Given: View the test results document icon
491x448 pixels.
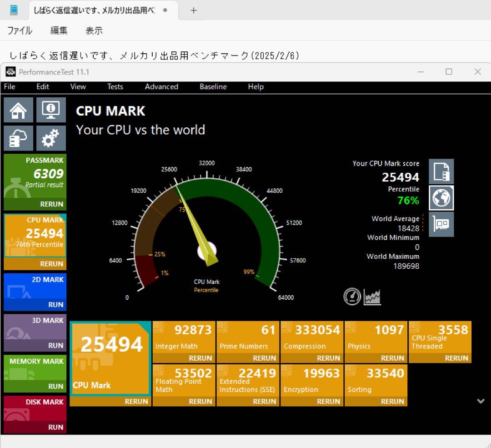Looking at the screenshot, I should tap(441, 171).
